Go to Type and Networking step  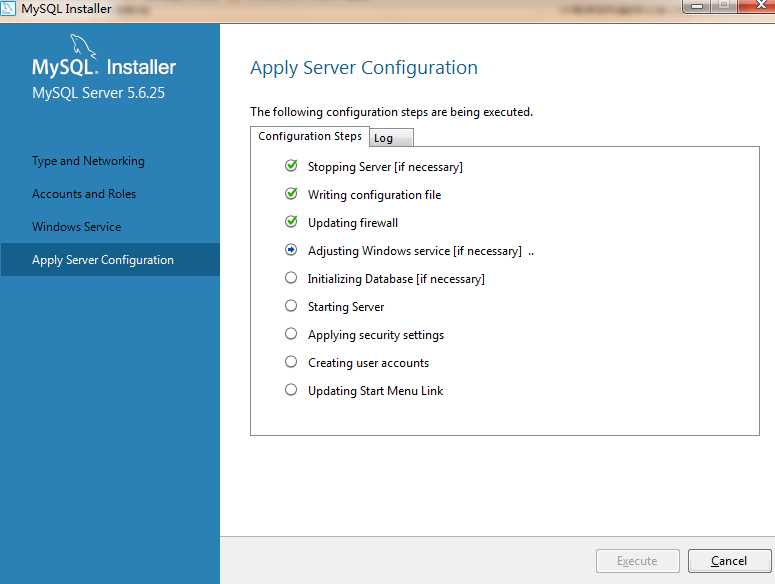point(88,161)
